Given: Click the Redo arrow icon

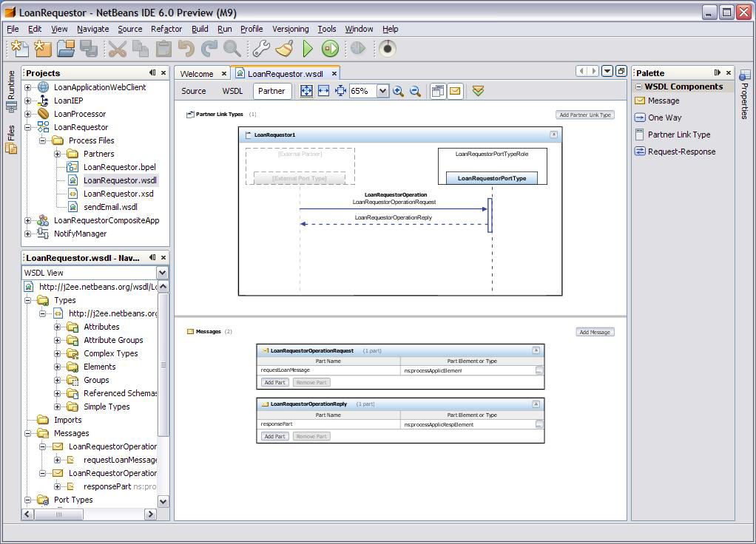Looking at the screenshot, I should click(209, 49).
